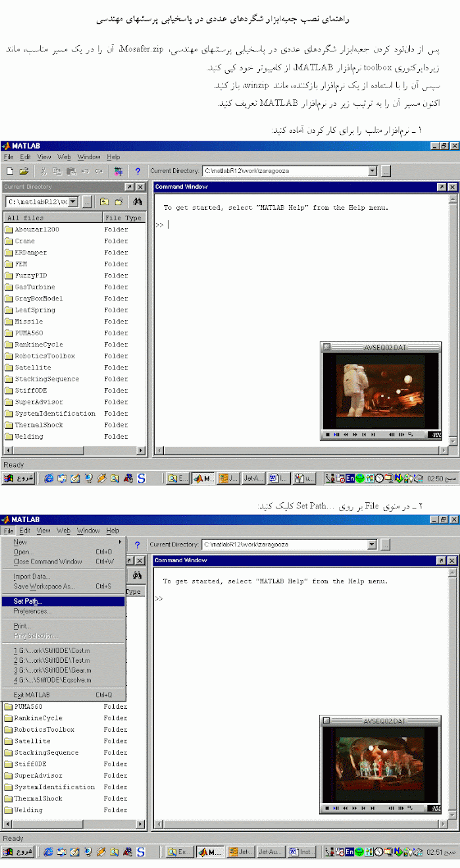Undock Command Window in first screenshot
460x868 pixels.
(x=440, y=187)
